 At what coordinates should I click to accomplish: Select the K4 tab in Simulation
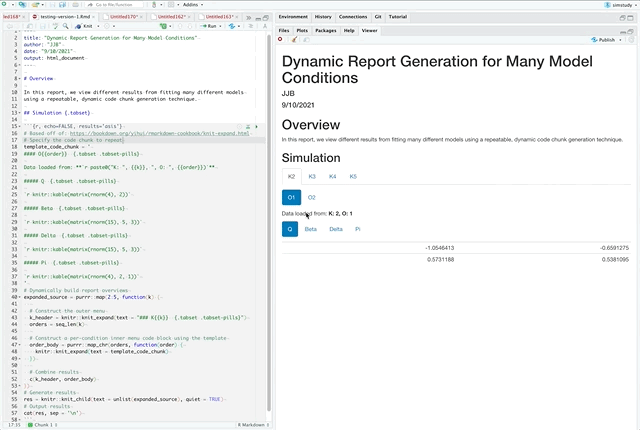(332, 176)
